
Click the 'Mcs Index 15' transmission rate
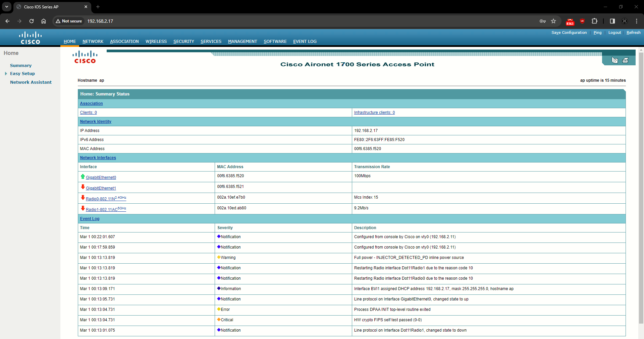(366, 197)
